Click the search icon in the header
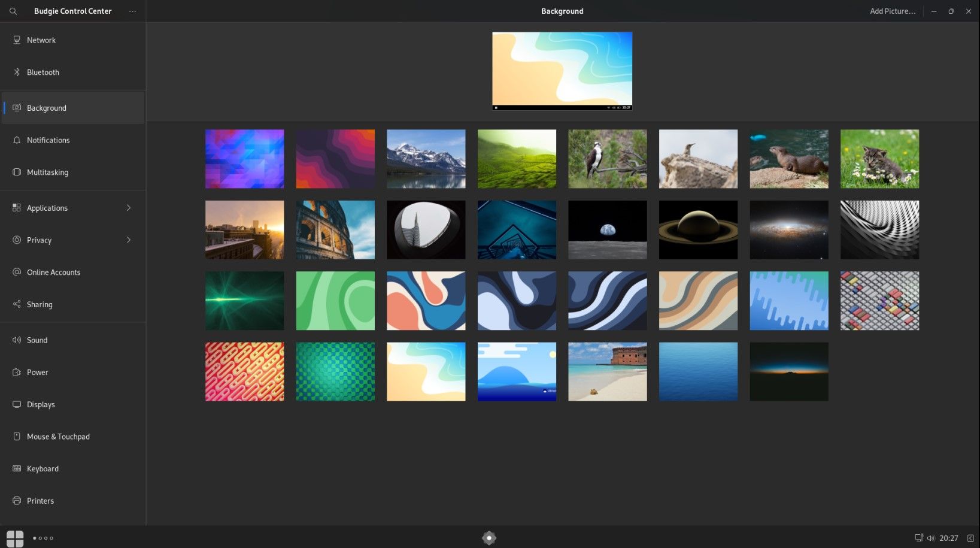This screenshot has width=980, height=548. [13, 11]
